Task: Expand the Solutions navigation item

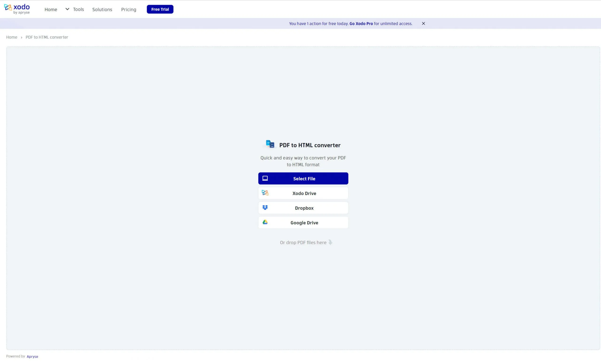Action: pyautogui.click(x=102, y=9)
